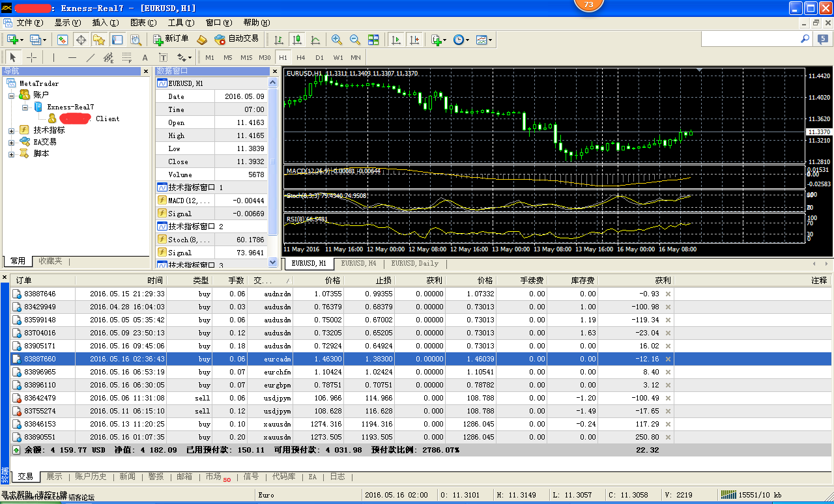Select the text label tool
The height and width of the screenshot is (504, 834).
164,57
